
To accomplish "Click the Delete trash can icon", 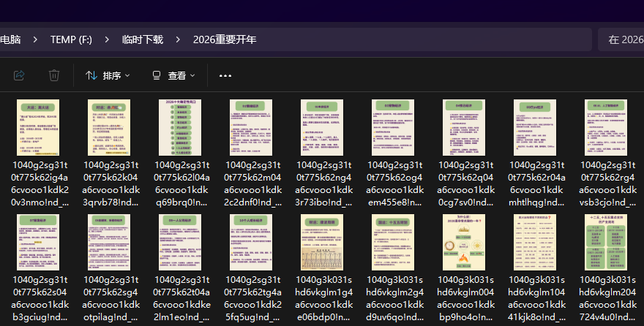I will (54, 75).
